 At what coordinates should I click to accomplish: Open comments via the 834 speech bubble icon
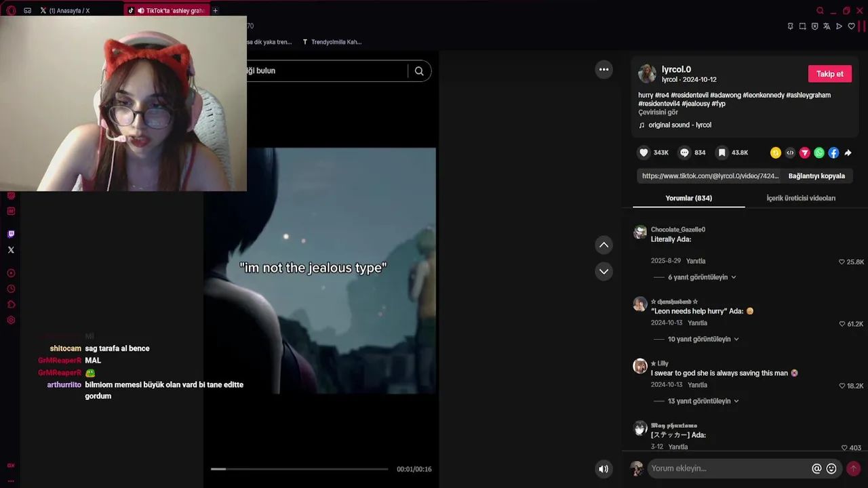click(684, 152)
